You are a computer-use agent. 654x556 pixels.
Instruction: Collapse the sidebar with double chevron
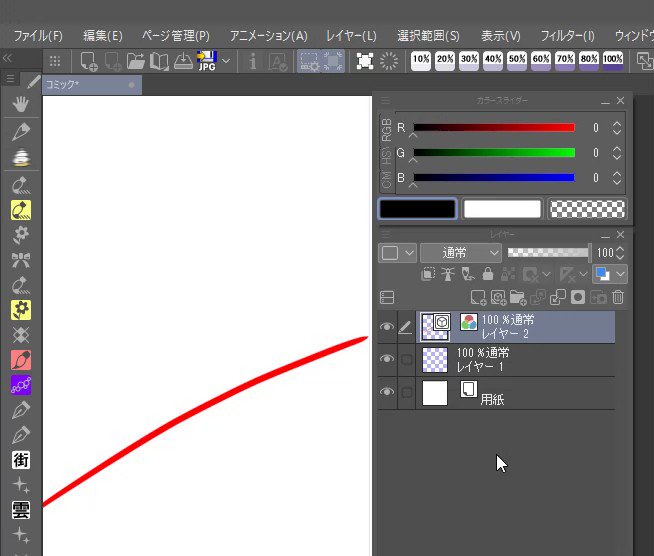point(8,58)
